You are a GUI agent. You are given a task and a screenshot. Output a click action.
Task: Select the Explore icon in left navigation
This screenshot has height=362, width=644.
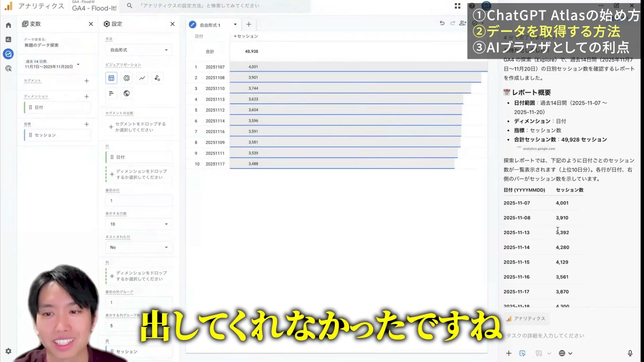[8, 54]
